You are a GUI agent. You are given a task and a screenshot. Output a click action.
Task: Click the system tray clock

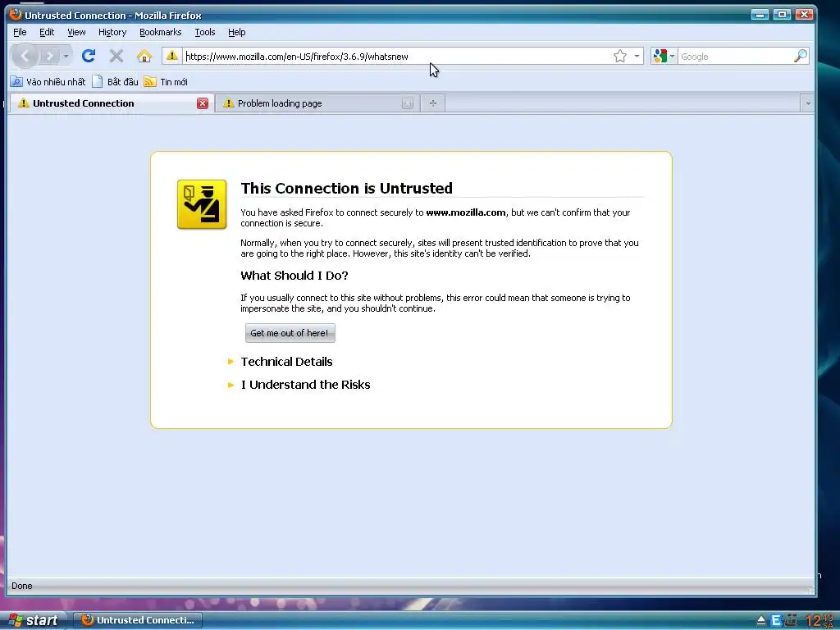click(820, 620)
